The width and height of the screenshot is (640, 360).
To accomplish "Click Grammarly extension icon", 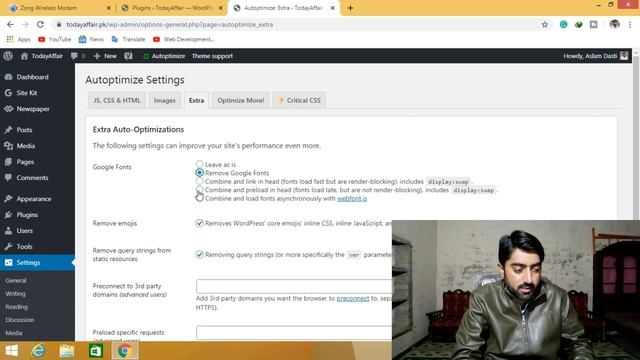I will coord(563,24).
